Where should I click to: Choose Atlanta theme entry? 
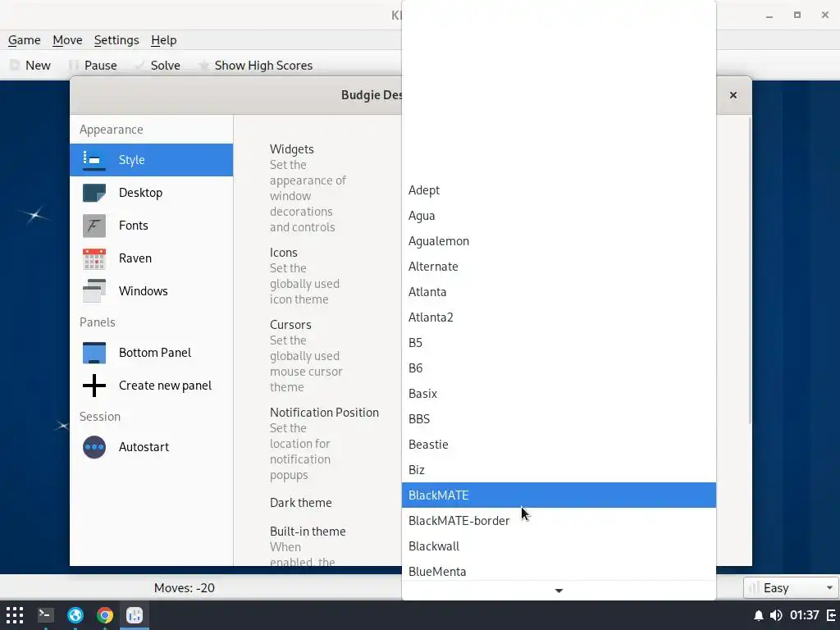coord(559,292)
